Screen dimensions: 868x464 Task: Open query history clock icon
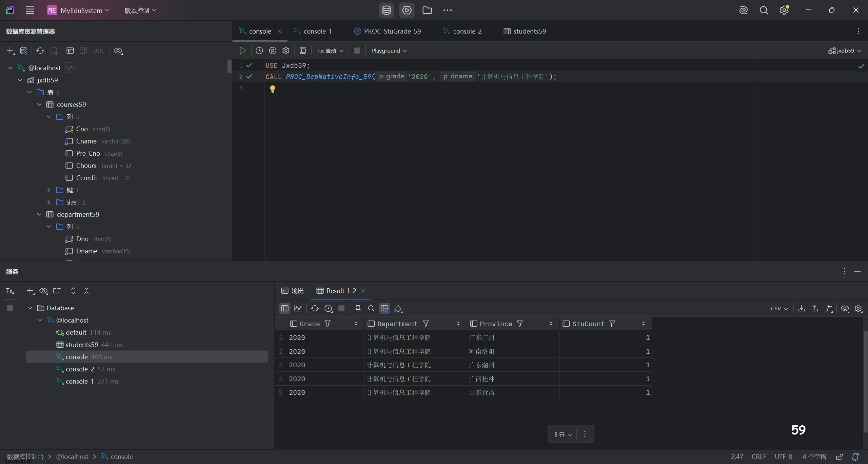[x=259, y=51]
